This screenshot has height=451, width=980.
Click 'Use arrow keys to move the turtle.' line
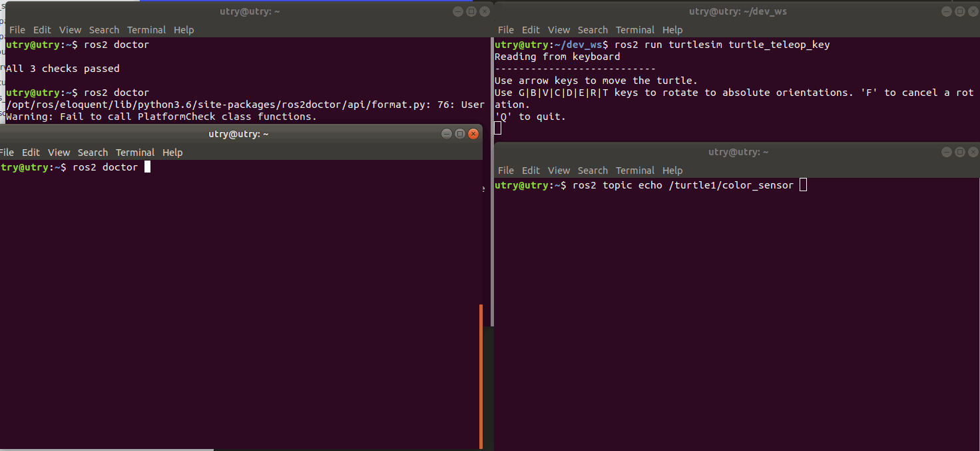[596, 81]
